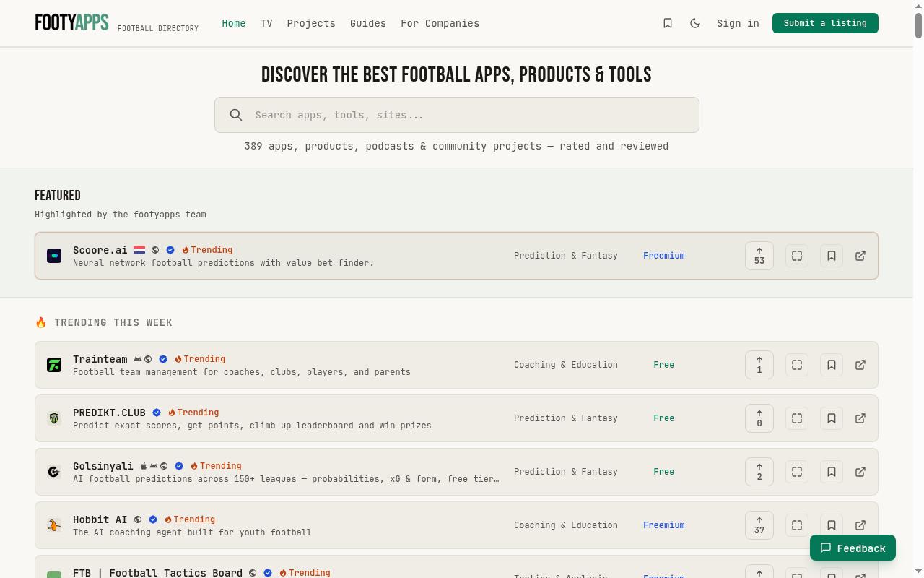Open PREDIKT.CLUB external link icon
The width and height of the screenshot is (924, 578).
(860, 418)
